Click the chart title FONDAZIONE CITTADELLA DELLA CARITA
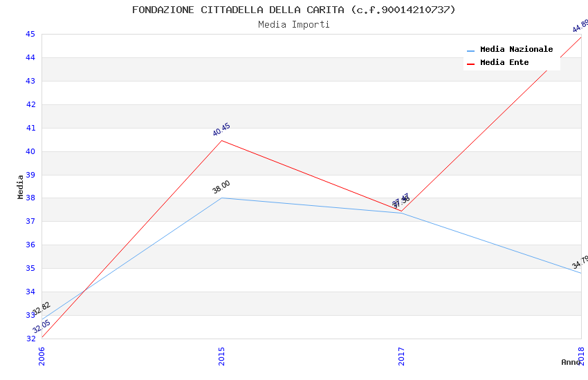This screenshot has height=380, width=588. (x=294, y=10)
